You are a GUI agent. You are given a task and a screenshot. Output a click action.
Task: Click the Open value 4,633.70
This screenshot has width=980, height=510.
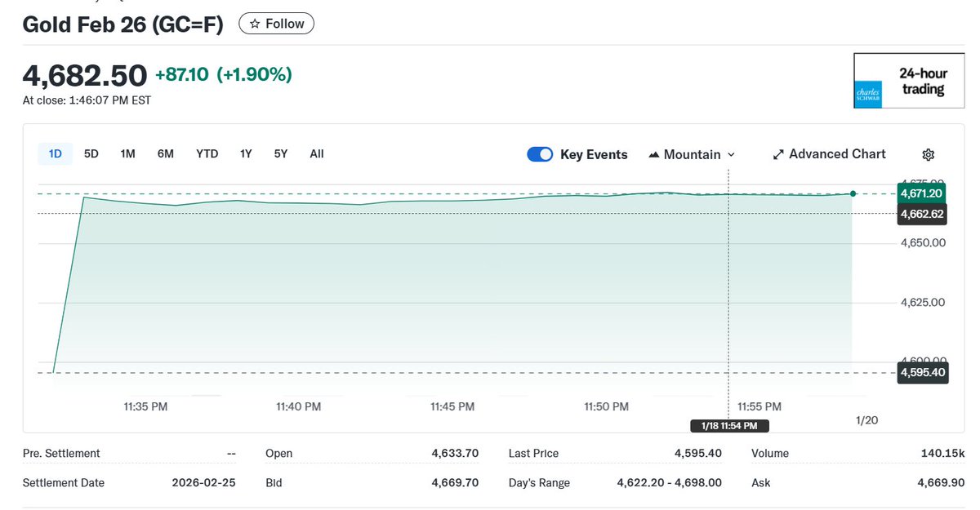pyautogui.click(x=455, y=454)
